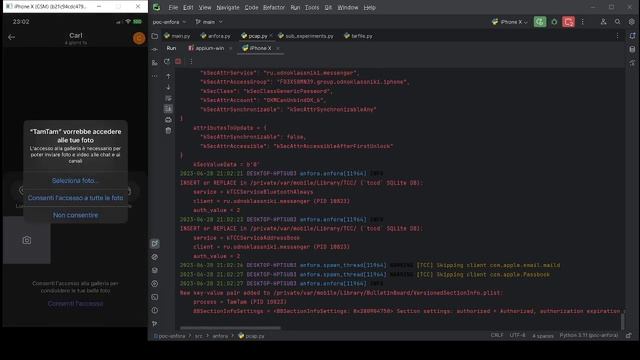Click the Up the Stack Trace arrow
Screen dimensions: 640x360
(x=168, y=76)
